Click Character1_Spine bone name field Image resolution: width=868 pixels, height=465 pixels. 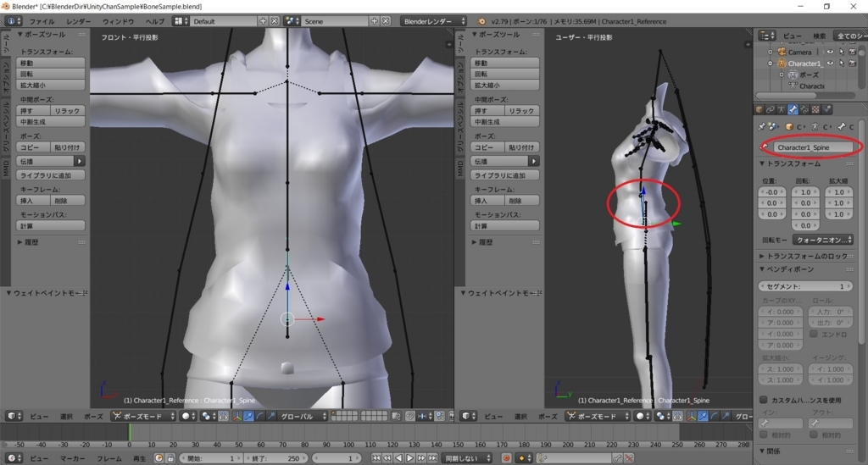tap(813, 147)
